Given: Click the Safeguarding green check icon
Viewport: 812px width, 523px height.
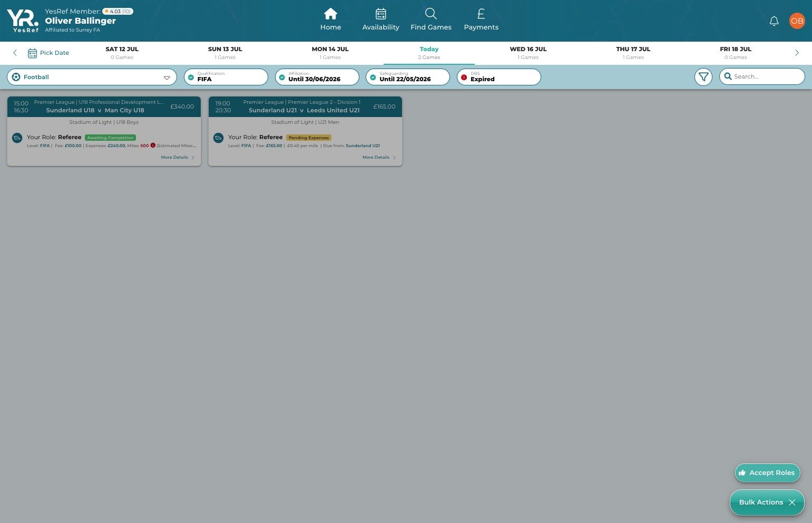Looking at the screenshot, I should click(373, 78).
